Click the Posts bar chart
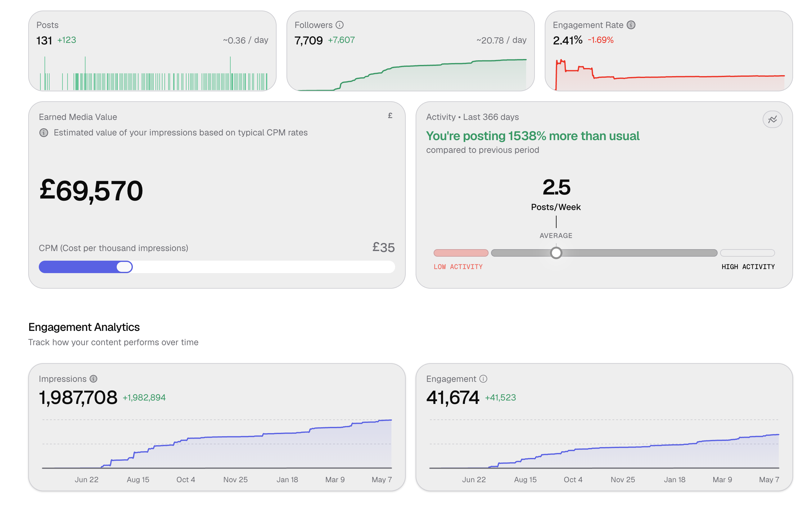812x517 pixels. [154, 73]
